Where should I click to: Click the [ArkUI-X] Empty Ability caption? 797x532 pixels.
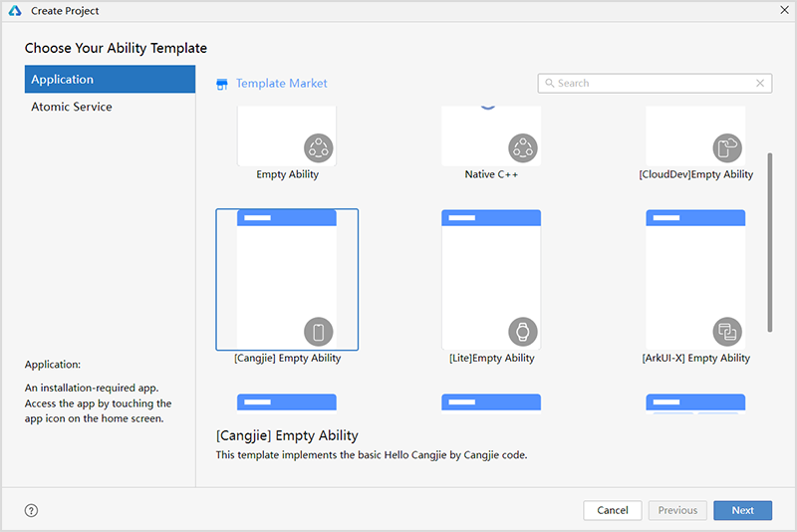coord(695,359)
